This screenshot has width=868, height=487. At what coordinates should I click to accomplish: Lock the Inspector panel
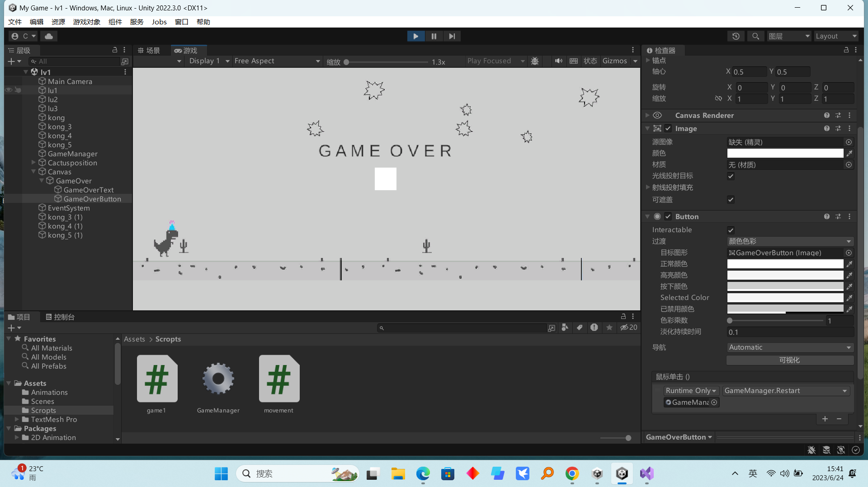(x=846, y=50)
